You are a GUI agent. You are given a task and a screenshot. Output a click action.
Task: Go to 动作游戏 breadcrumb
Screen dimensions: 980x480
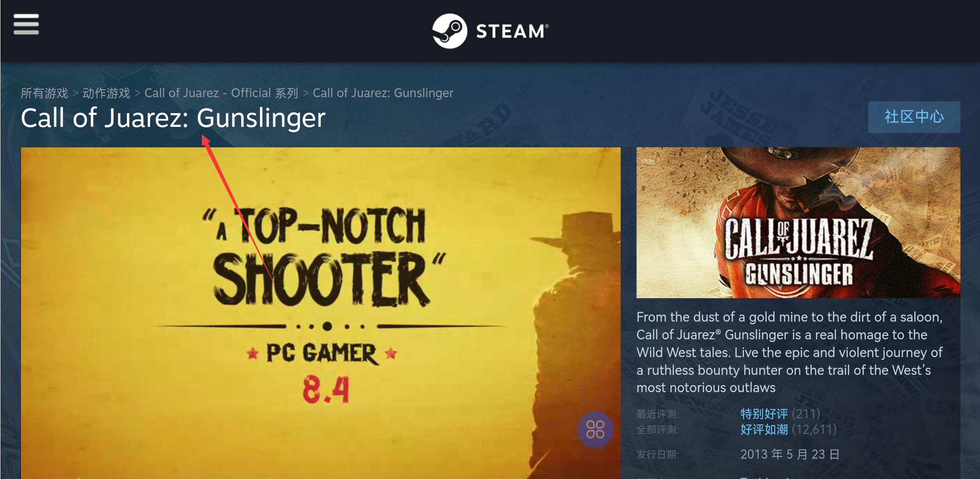click(x=106, y=93)
